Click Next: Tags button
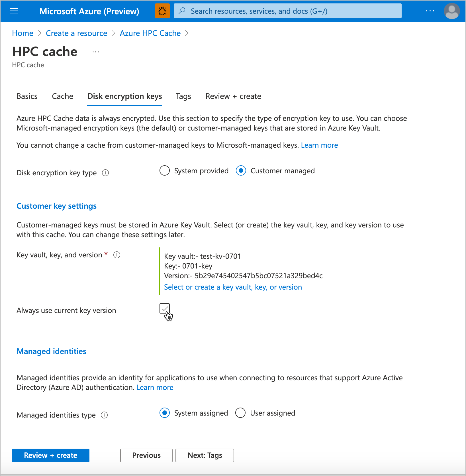The height and width of the screenshot is (476, 466). tap(205, 455)
